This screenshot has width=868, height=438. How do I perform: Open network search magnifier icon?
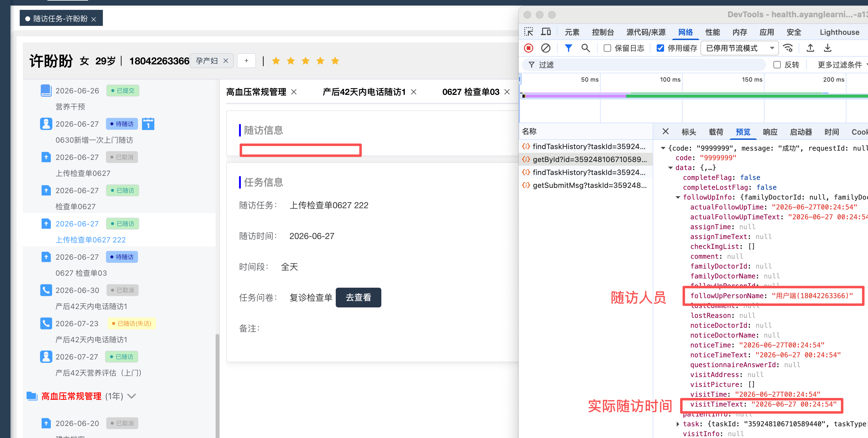pyautogui.click(x=586, y=48)
